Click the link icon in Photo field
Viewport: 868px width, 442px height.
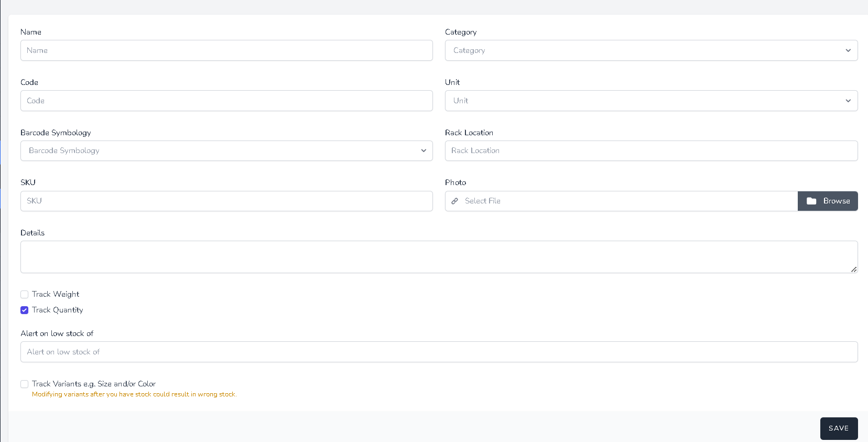click(454, 201)
